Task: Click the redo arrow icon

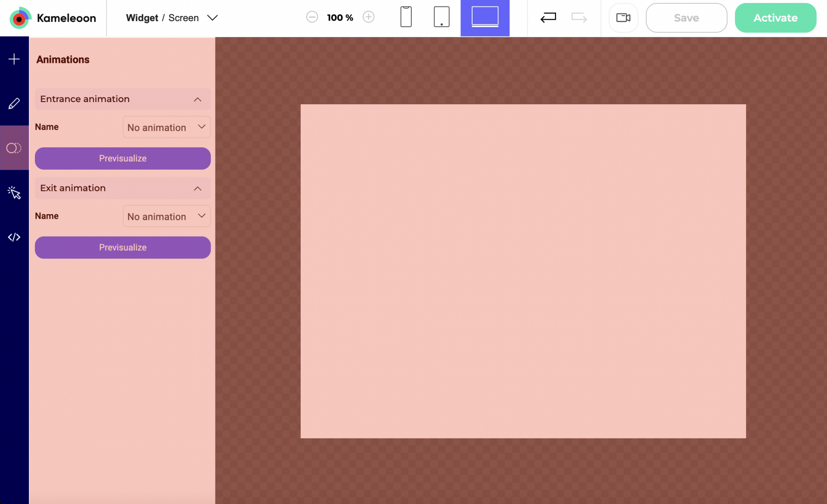Action: (x=579, y=18)
